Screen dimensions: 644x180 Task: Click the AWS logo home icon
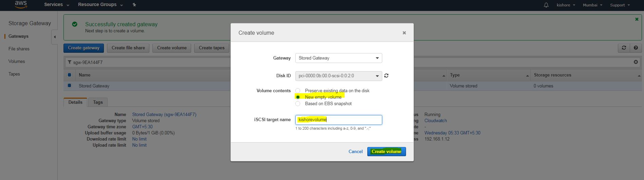point(21,5)
